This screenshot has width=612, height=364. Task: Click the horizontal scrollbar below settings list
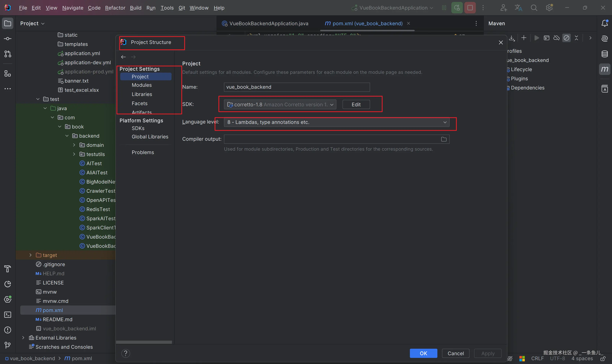pos(144,342)
